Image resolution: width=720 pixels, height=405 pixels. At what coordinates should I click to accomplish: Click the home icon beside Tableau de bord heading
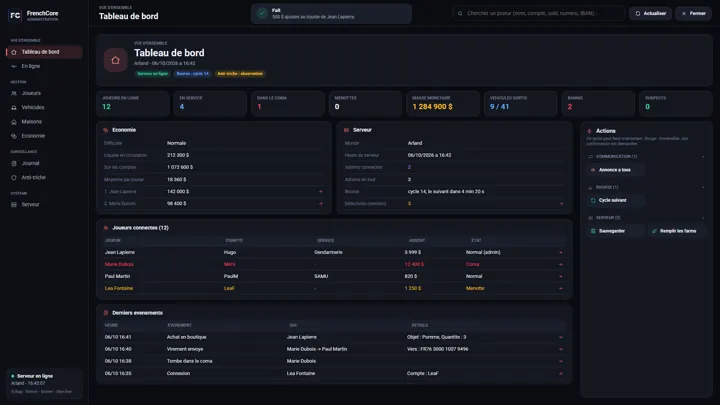(115, 60)
